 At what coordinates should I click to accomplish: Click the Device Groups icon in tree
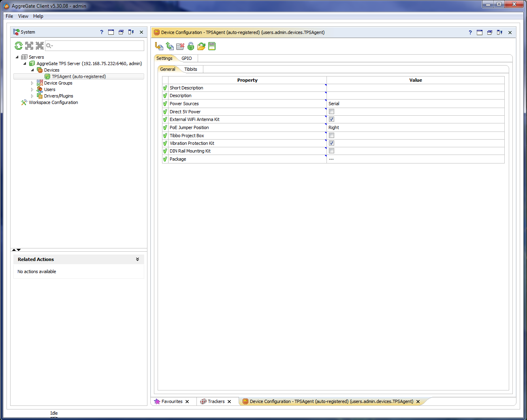pyautogui.click(x=40, y=83)
